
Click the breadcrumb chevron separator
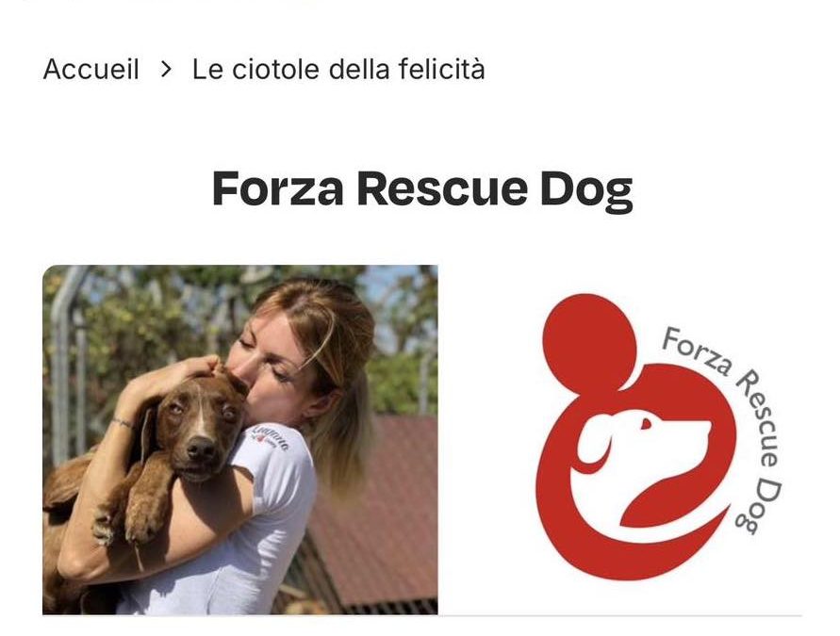click(166, 70)
